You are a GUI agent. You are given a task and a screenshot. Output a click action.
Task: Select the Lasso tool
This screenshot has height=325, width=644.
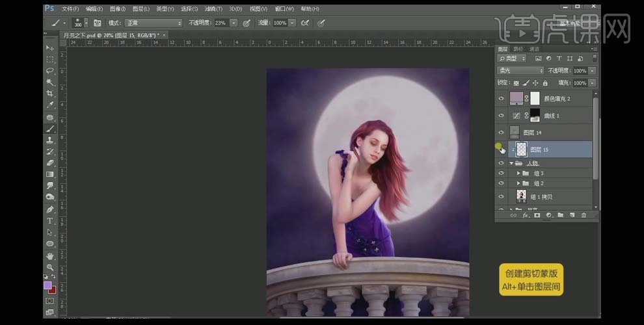[50, 71]
